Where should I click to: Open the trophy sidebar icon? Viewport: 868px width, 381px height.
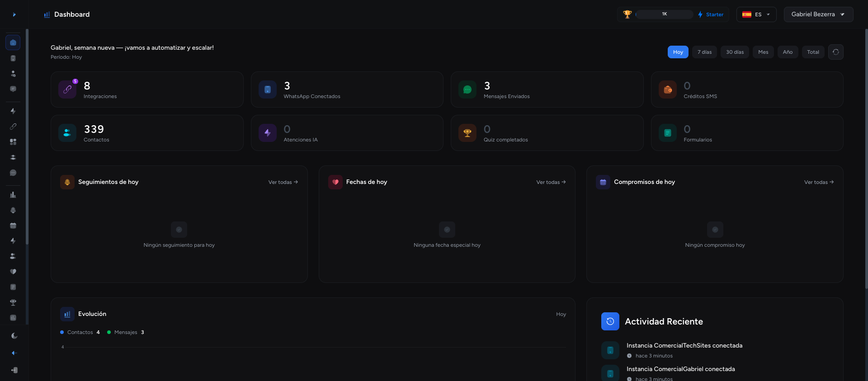click(x=13, y=302)
